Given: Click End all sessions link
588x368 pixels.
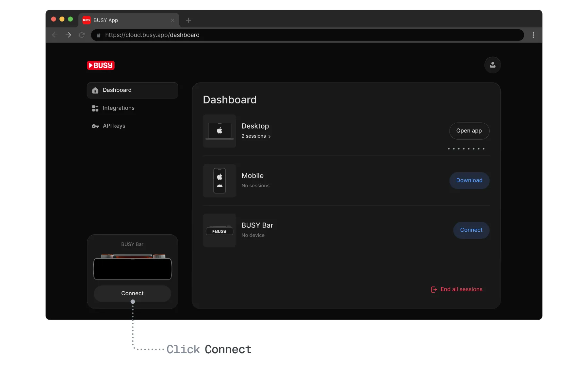Looking at the screenshot, I should point(457,289).
